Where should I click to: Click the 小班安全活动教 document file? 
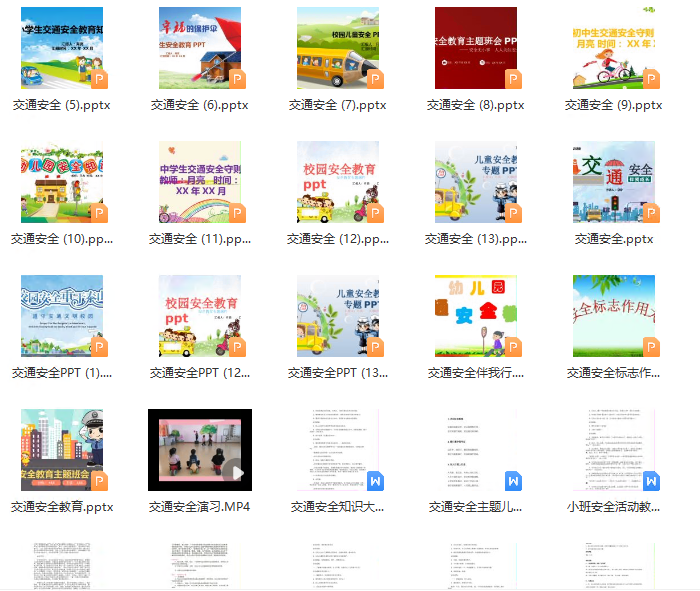[x=613, y=450]
